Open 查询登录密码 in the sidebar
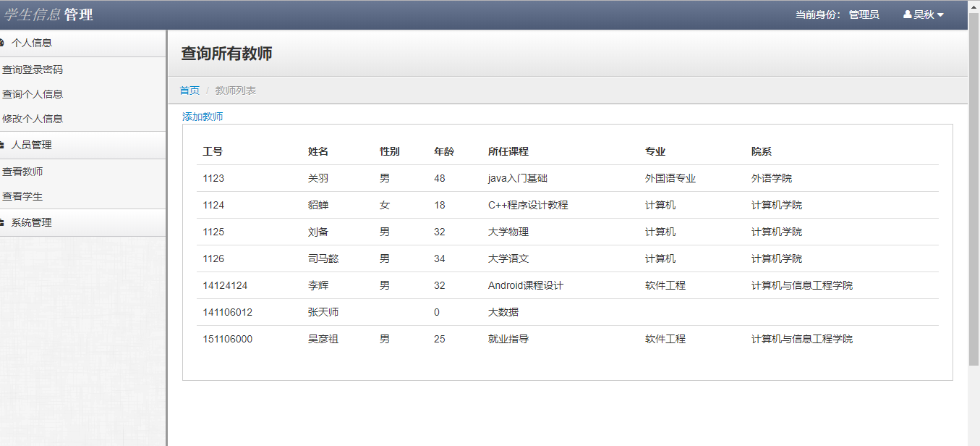 coord(33,70)
